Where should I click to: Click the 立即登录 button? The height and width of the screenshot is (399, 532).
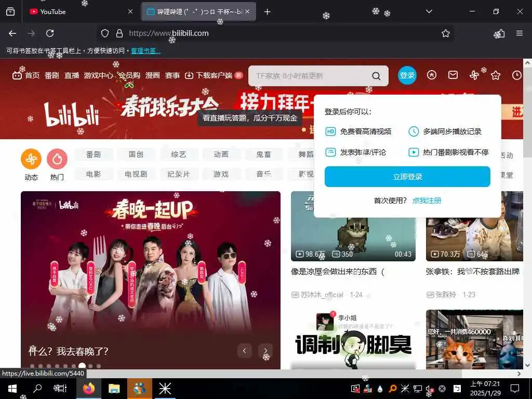click(x=407, y=177)
